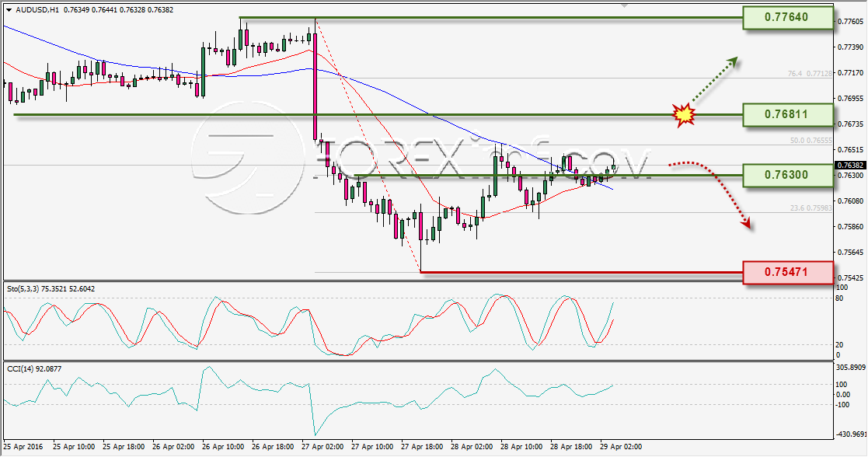Viewport: 868px width, 457px height.
Task: Click the current price tag 0.76382
Action: pyautogui.click(x=849, y=166)
